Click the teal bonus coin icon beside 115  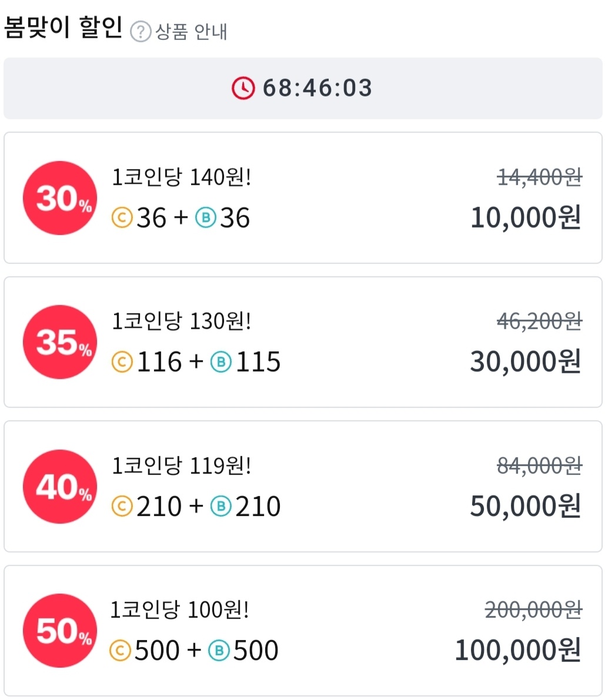point(221,362)
